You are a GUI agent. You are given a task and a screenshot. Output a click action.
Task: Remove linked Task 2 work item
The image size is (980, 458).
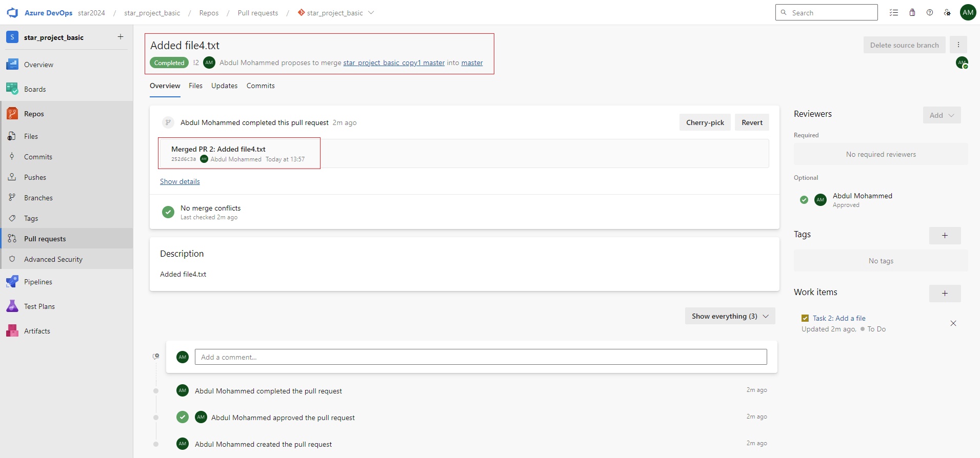953,323
